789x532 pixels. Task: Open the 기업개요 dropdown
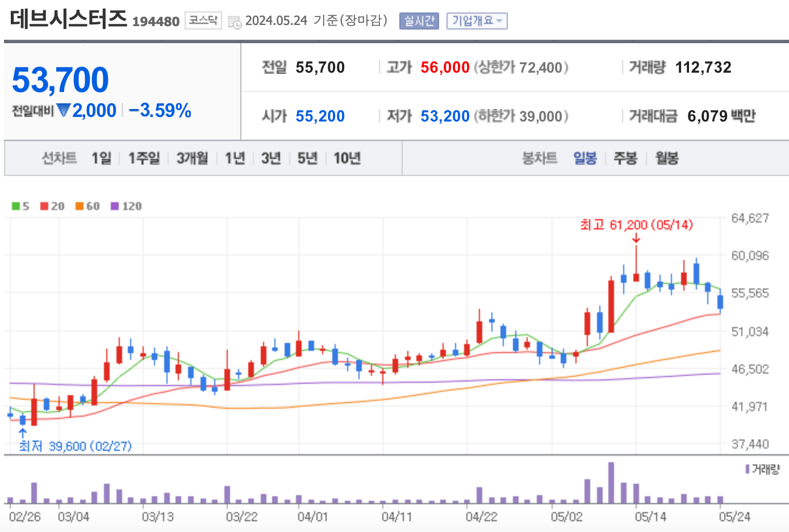point(477,21)
